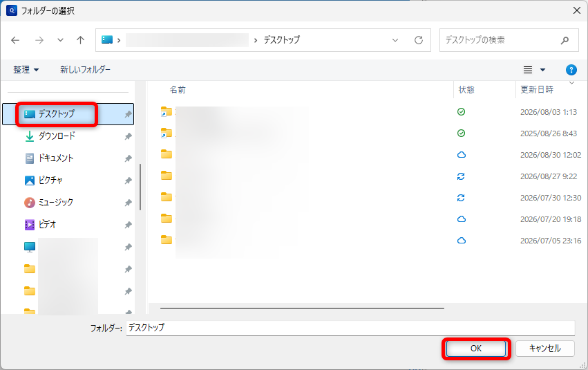Unpin Desktop using its pin icon
The width and height of the screenshot is (588, 370).
click(129, 114)
